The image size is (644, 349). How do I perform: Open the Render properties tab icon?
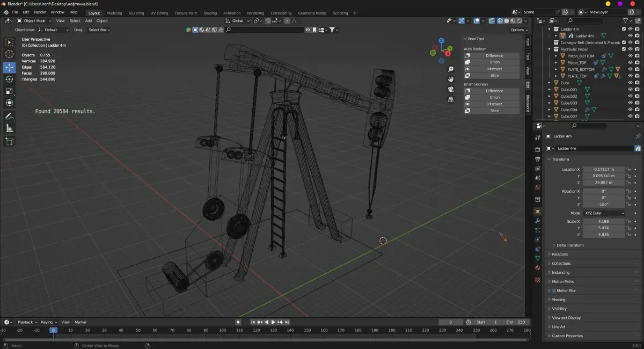pyautogui.click(x=538, y=149)
